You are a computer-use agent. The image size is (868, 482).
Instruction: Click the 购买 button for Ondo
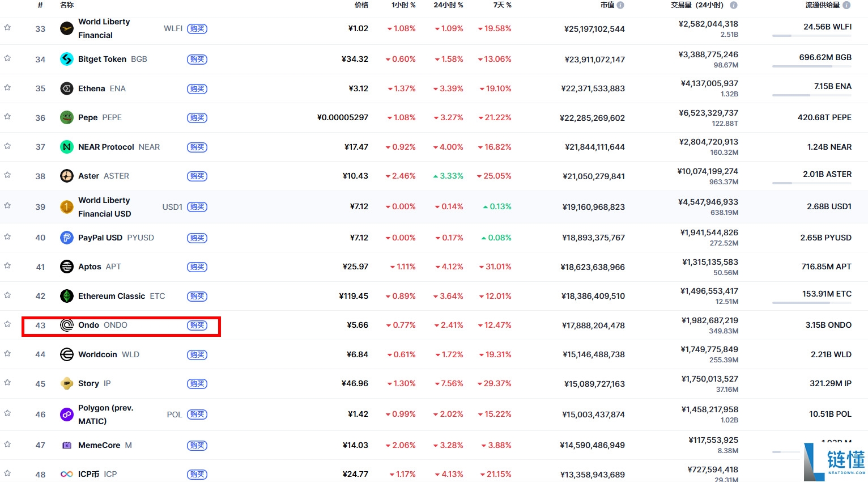(x=197, y=325)
